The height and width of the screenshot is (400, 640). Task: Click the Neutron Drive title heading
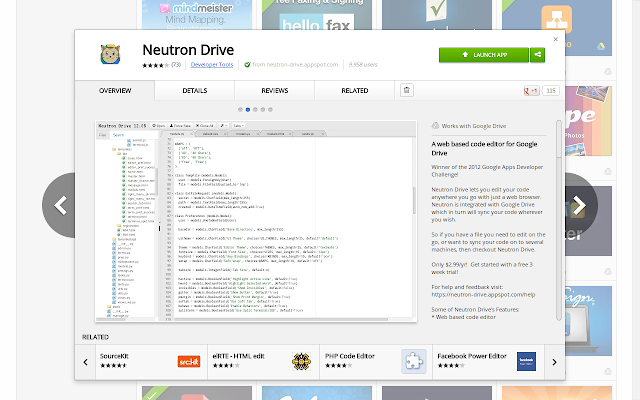188,50
